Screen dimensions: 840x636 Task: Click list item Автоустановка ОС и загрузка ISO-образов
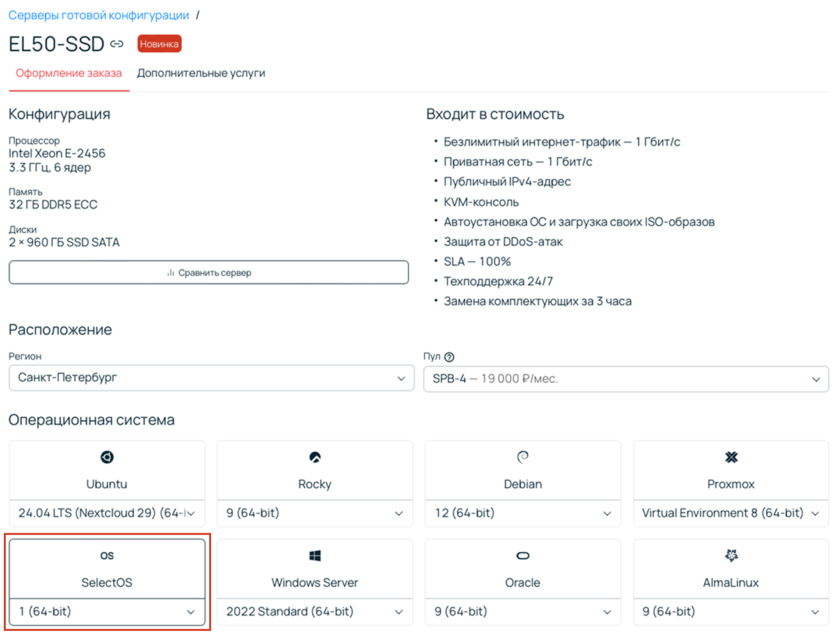tap(579, 222)
